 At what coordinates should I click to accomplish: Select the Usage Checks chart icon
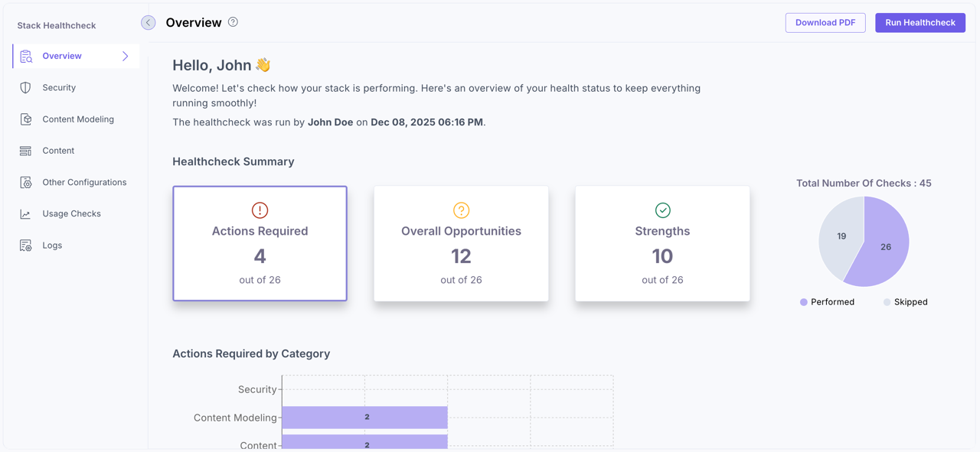26,213
